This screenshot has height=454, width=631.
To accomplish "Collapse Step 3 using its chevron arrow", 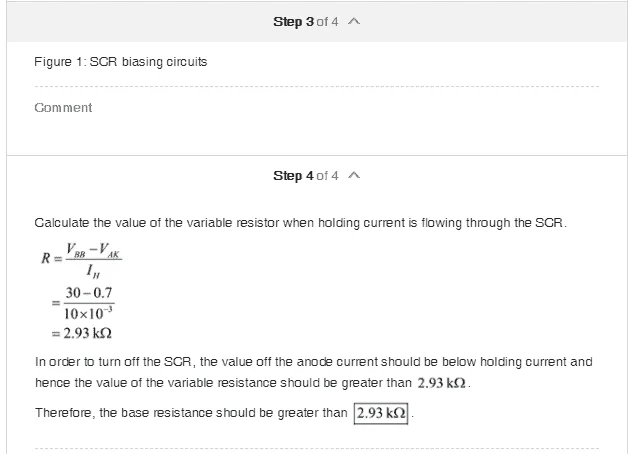I will click(354, 21).
